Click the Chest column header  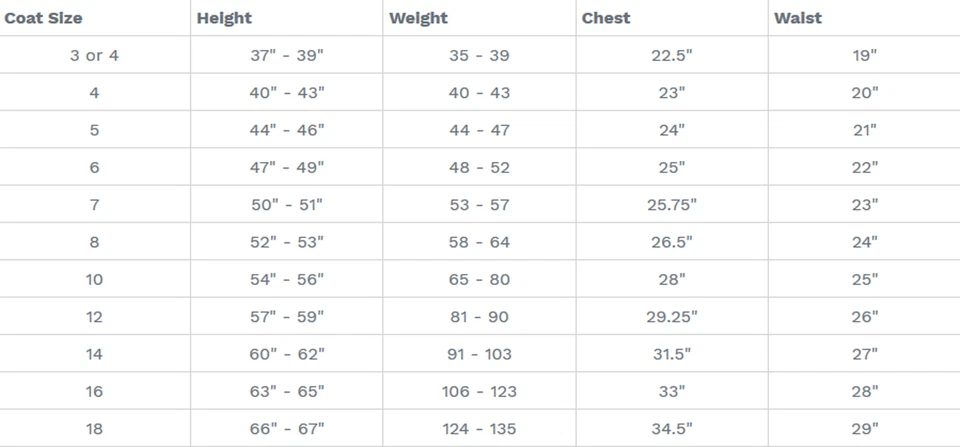605,18
